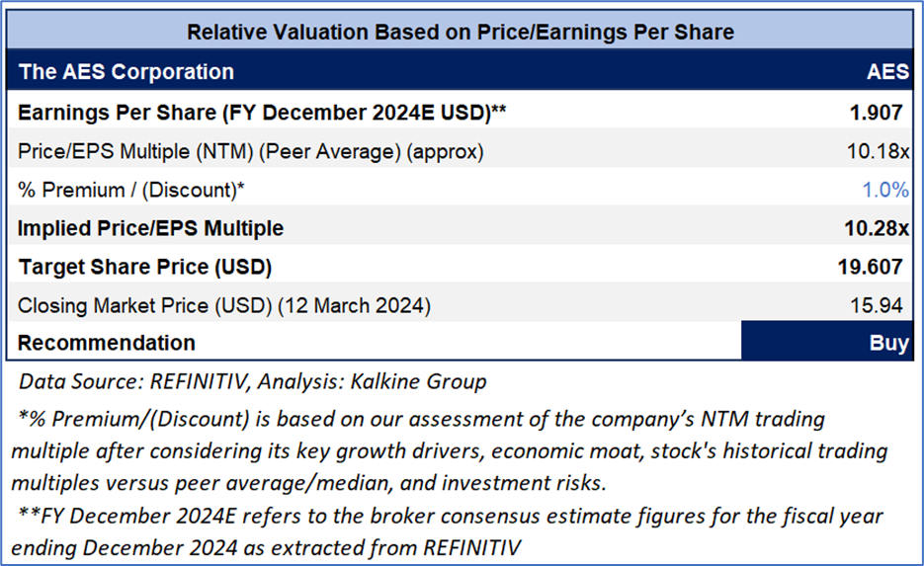Select the Closing Market Price row label

(224, 305)
